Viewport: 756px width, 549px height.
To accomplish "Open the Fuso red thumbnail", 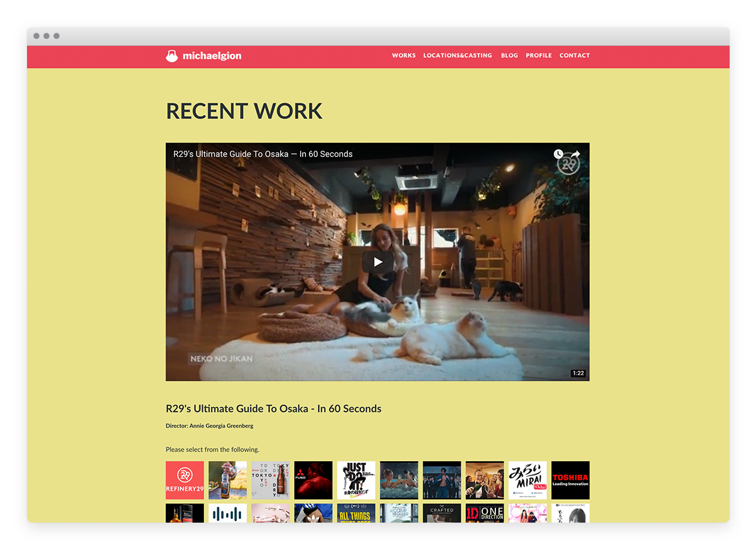I will click(313, 480).
